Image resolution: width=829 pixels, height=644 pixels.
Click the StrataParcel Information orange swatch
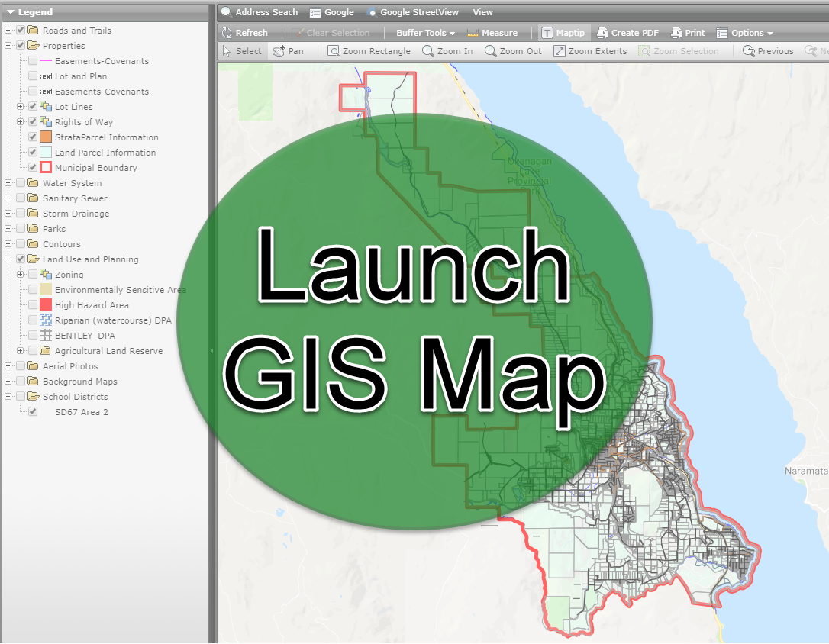tap(46, 137)
